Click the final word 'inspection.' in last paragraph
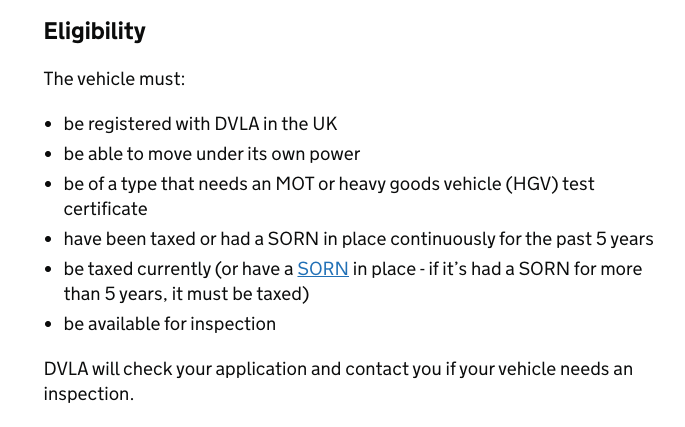The width and height of the screenshot is (685, 427). tap(88, 394)
